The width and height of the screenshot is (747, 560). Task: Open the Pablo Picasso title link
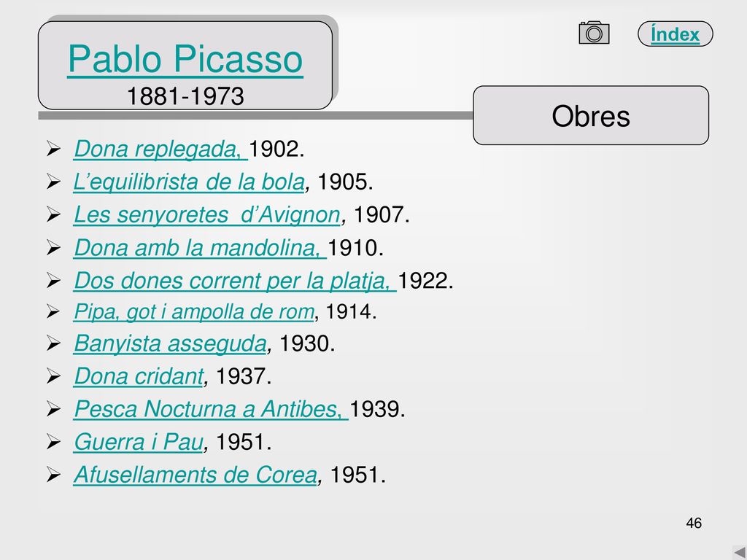[185, 60]
